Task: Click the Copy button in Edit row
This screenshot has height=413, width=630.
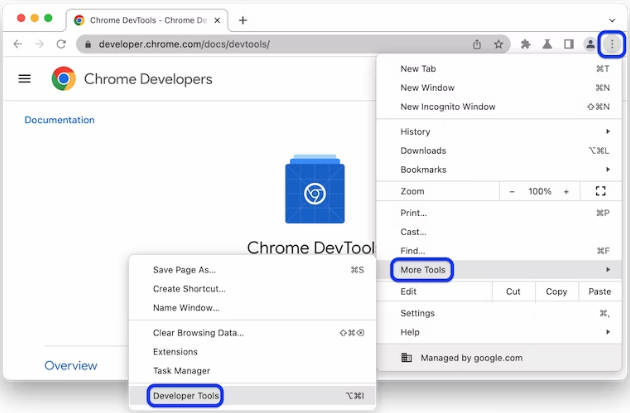Action: (x=556, y=291)
